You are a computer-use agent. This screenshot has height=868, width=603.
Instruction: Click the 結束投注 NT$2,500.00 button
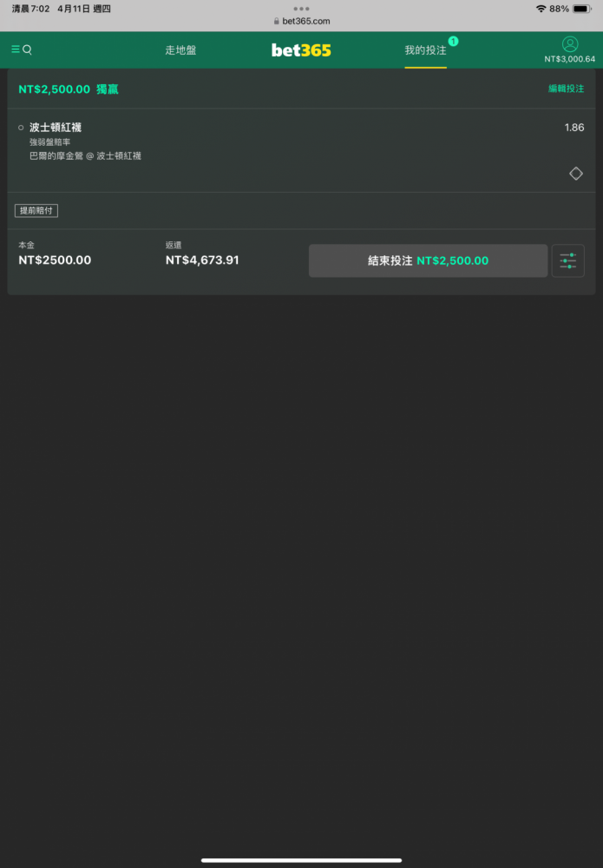point(429,260)
